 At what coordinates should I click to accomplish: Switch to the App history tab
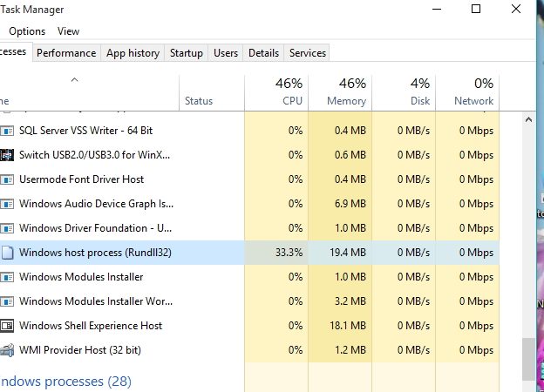click(133, 53)
